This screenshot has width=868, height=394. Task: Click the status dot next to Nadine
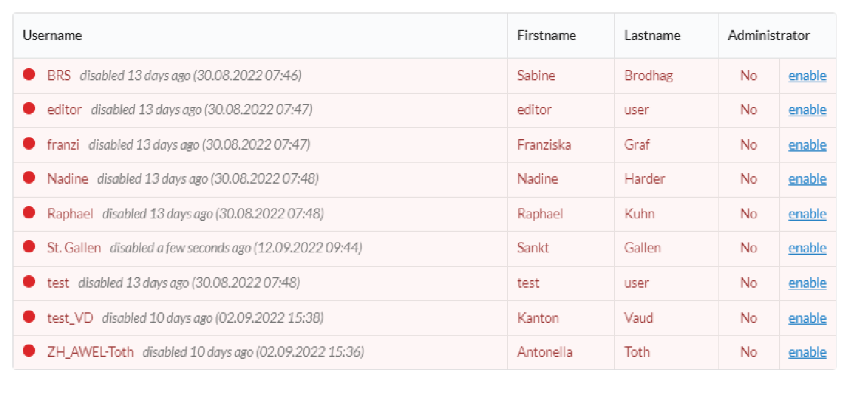click(x=28, y=178)
